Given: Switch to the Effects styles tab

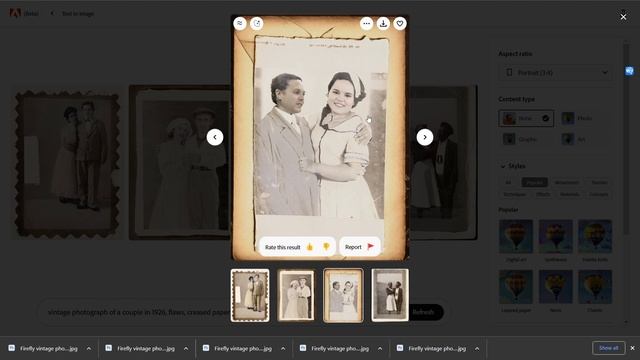Looking at the screenshot, I should (x=543, y=194).
